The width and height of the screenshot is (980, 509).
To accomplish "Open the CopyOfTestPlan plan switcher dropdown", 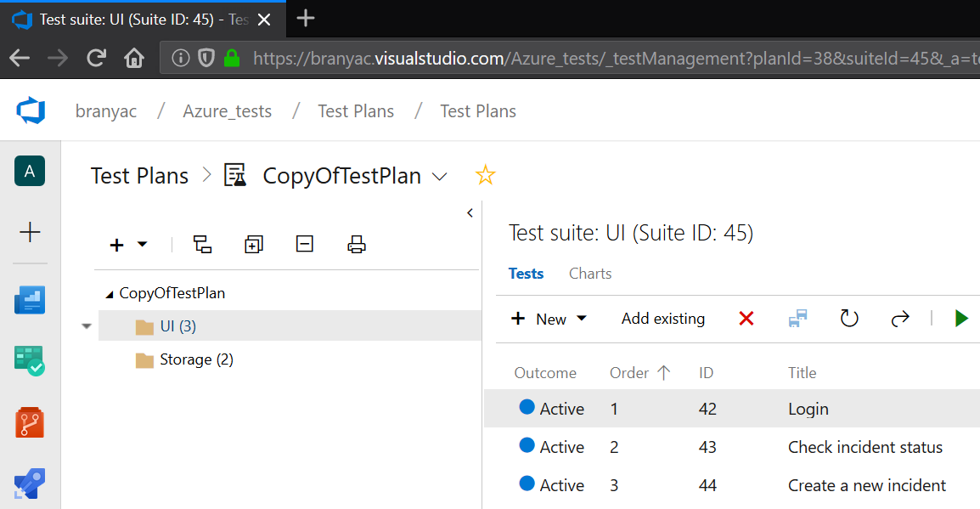I will [x=440, y=176].
